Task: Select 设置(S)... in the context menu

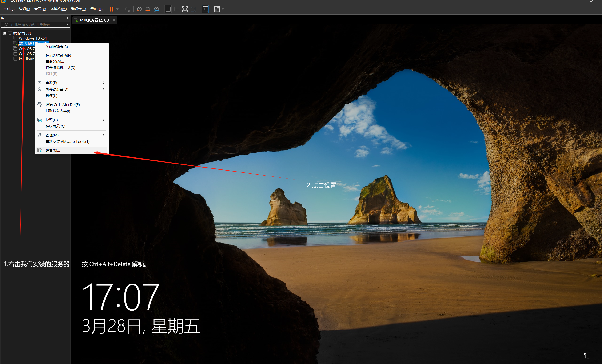Action: [x=52, y=151]
